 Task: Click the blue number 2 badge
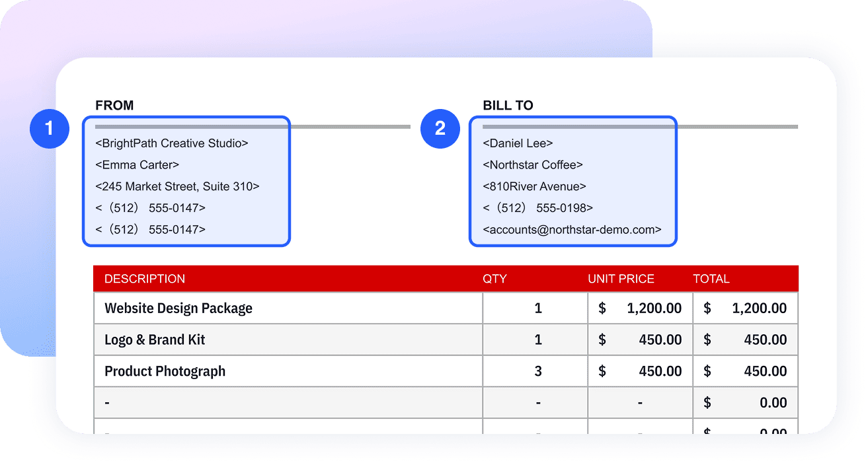click(440, 128)
